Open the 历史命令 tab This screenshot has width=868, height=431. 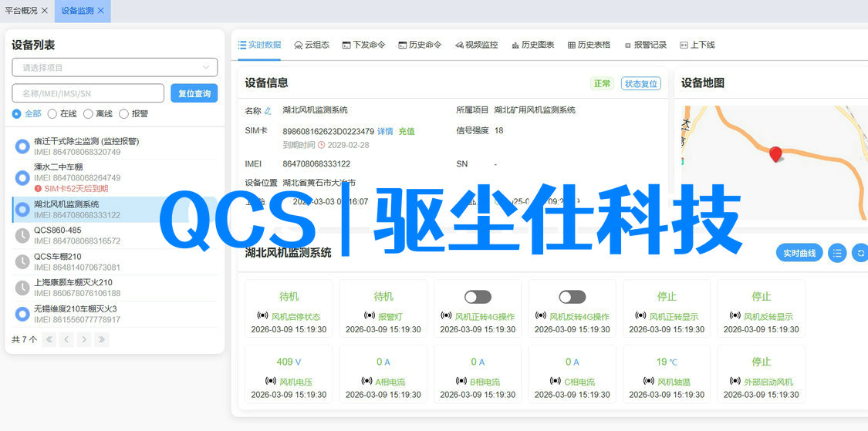(x=420, y=45)
